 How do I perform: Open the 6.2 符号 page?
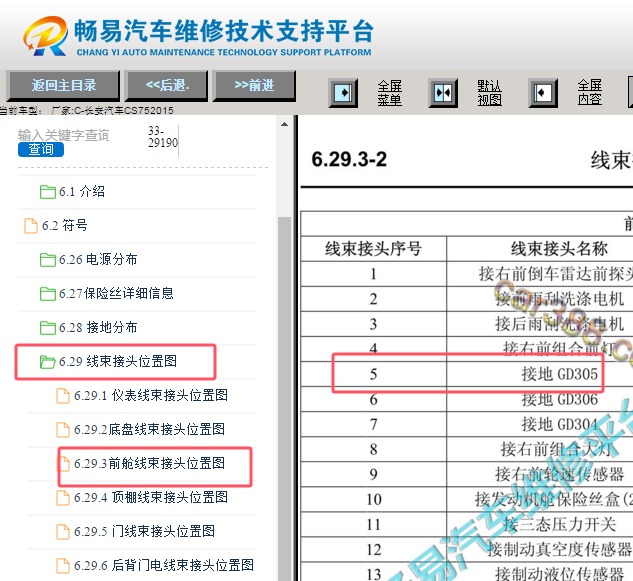click(65, 225)
